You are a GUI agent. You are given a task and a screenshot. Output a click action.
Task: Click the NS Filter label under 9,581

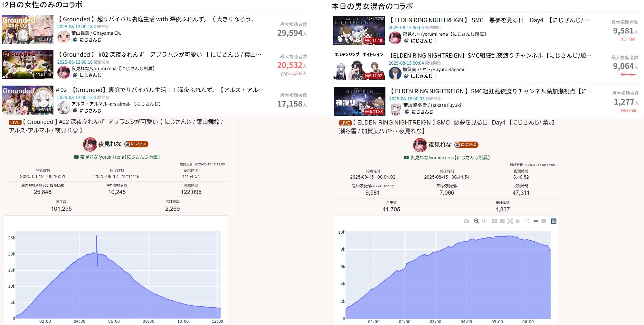628,39
